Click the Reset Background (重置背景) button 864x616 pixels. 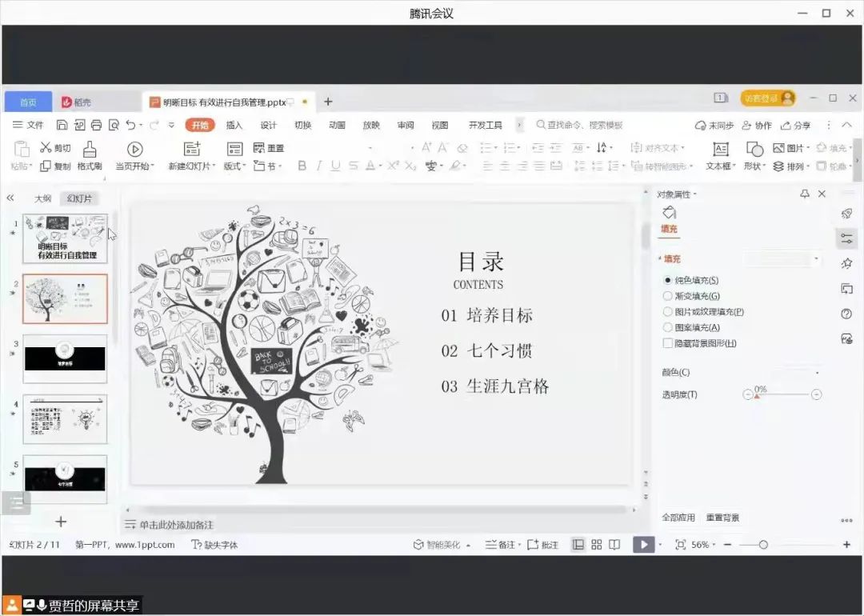[x=722, y=518]
